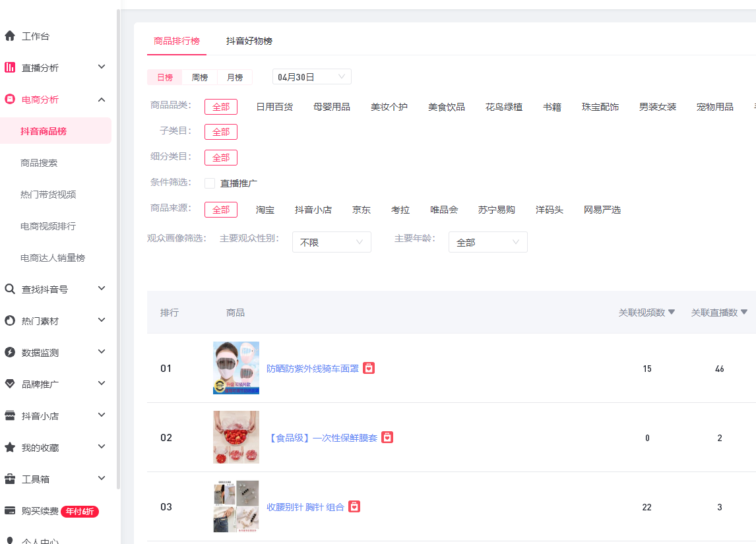The height and width of the screenshot is (544, 756).
Task: Expand the 数据监测 menu chevron
Action: pyautogui.click(x=101, y=351)
